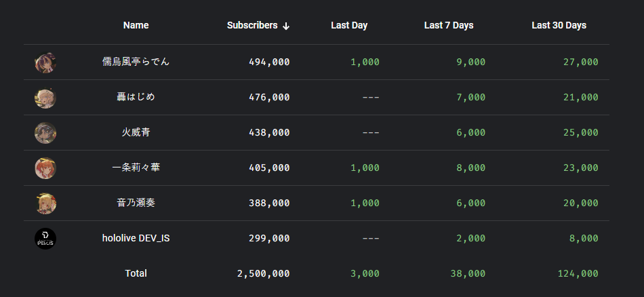Viewport: 644px width, 297px height.
Task: Sort by Subscribers column header
Action: tap(252, 25)
